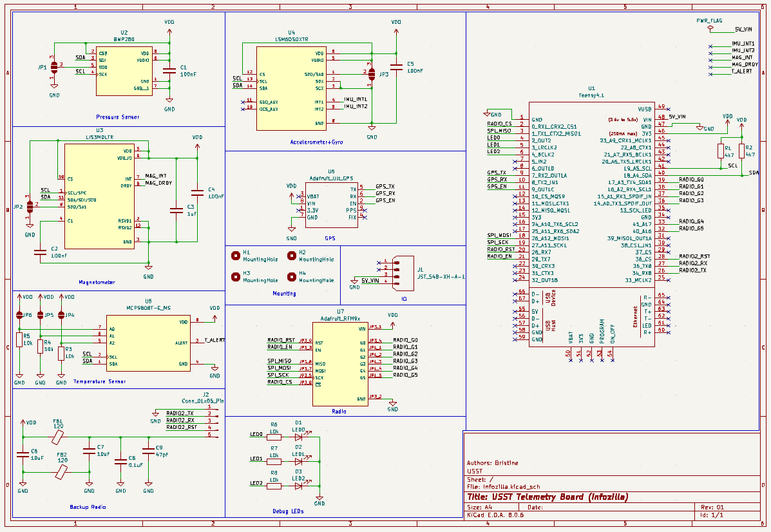Select debug LED D1 symbol
This screenshot has width=771, height=532.
298,437
